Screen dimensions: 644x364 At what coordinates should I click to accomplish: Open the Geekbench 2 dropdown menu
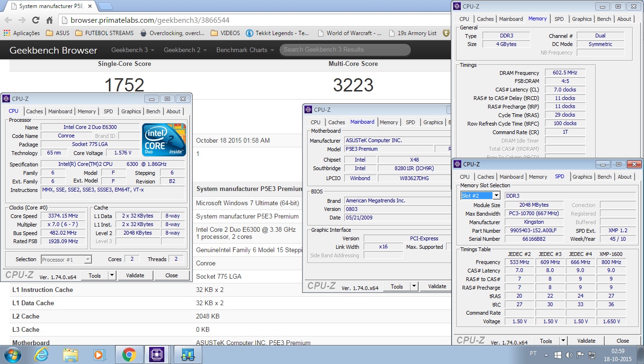(x=186, y=50)
